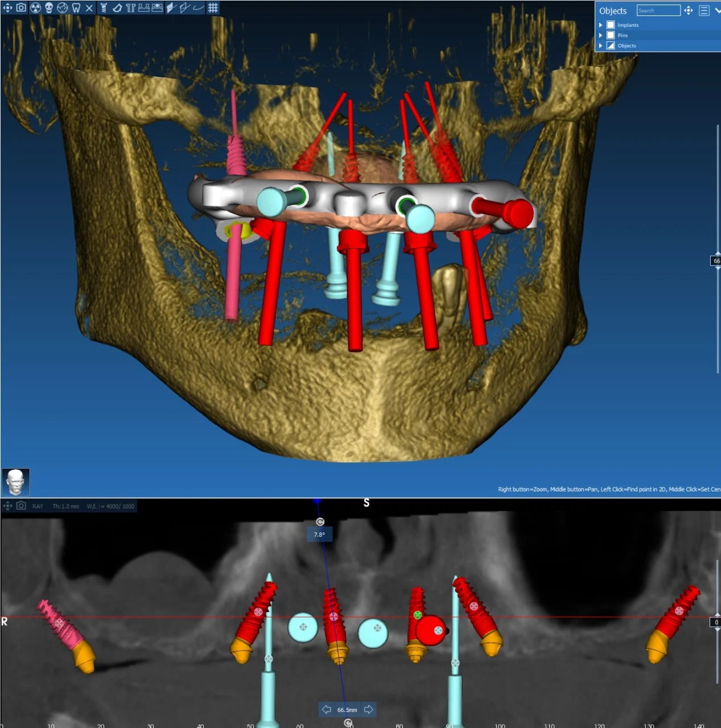Screen dimensions: 721x728
Task: Switch to skull bone view icon
Action: pyautogui.click(x=49, y=7)
